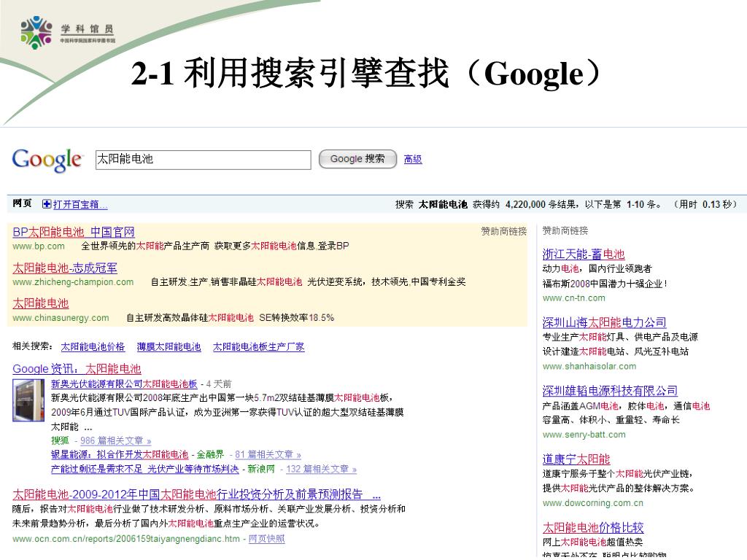Image resolution: width=747 pixels, height=560 pixels.
Task: Click the ocn.com.cn report URL text
Action: 126,539
